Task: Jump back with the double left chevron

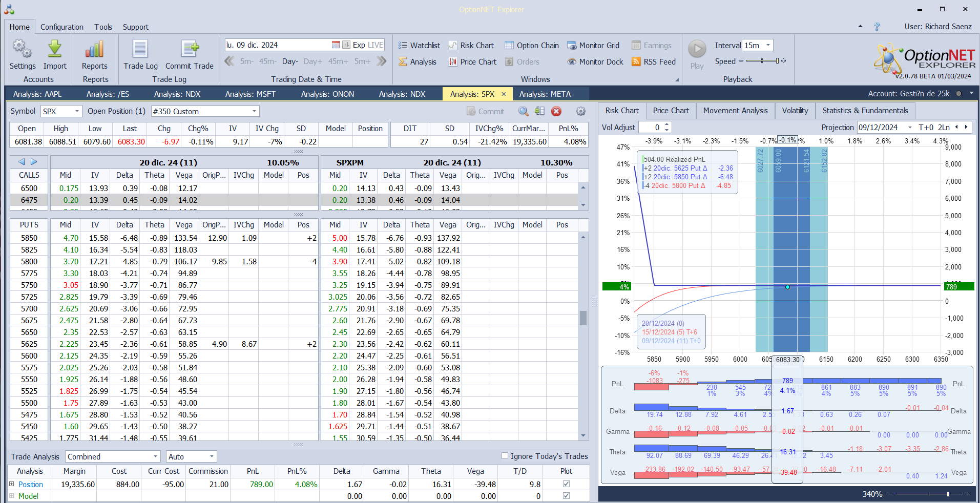Action: (230, 61)
